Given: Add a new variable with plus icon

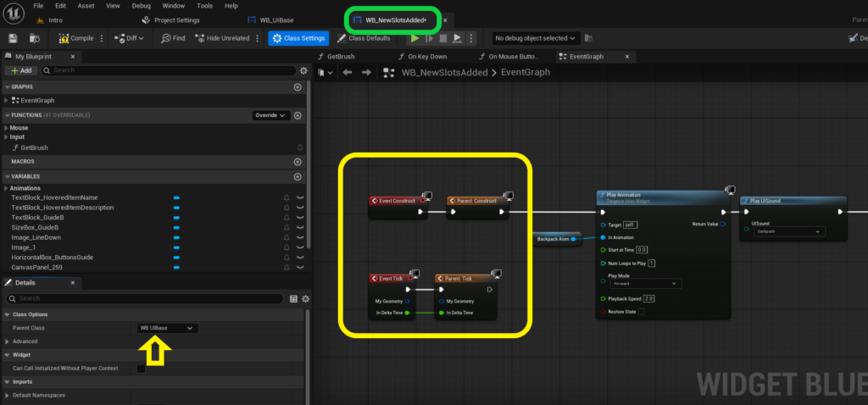Looking at the screenshot, I should click(x=298, y=176).
